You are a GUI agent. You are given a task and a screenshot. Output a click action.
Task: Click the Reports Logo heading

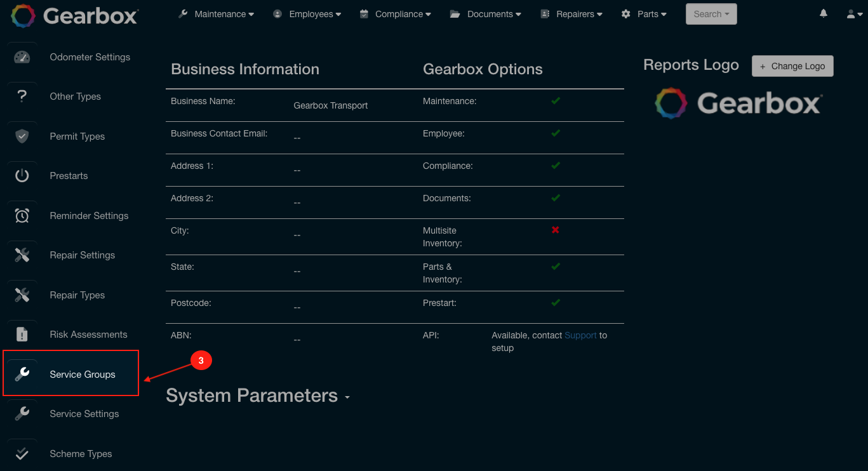click(691, 65)
